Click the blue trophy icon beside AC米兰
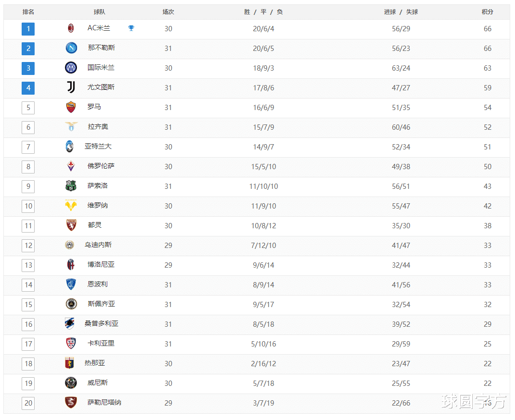Image resolution: width=515 pixels, height=420 pixels. point(131,28)
